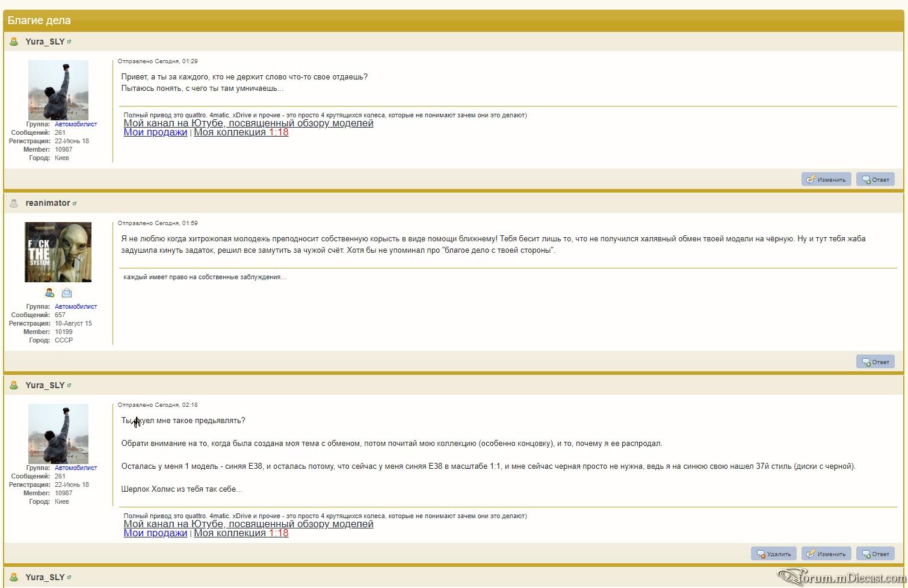Click Ответ button on reanimator's post
Viewport: 908px width, 588px height.
876,362
